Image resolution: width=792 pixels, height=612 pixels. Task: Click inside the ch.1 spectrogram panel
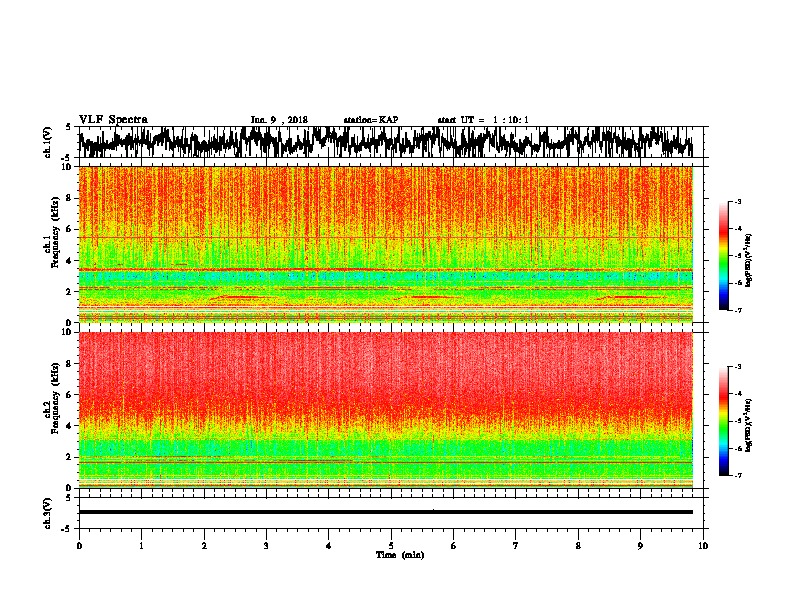pyautogui.click(x=386, y=244)
